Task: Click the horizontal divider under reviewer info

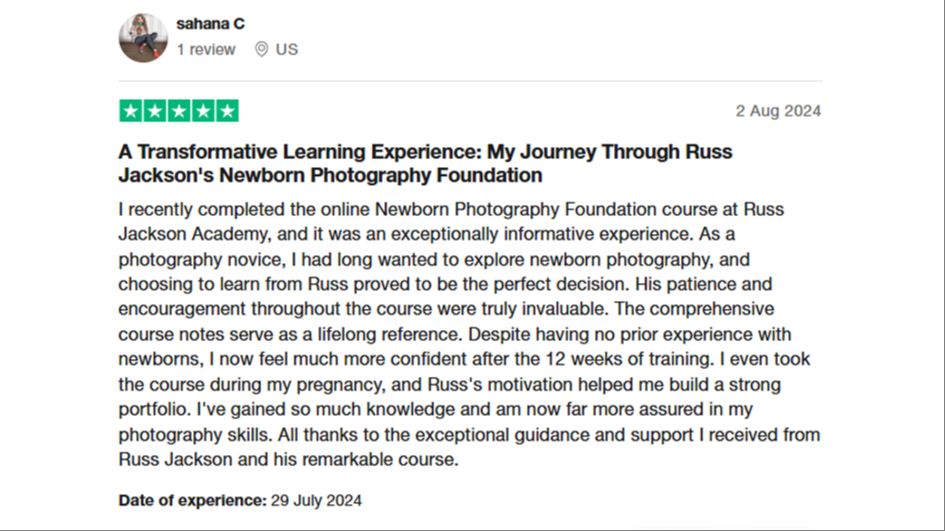Action: click(470, 81)
